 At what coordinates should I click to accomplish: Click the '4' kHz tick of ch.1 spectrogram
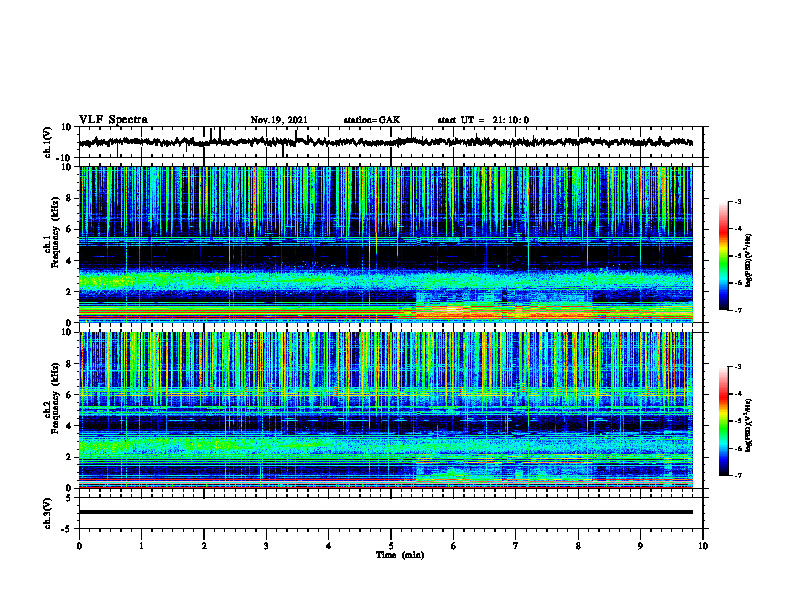pos(70,261)
